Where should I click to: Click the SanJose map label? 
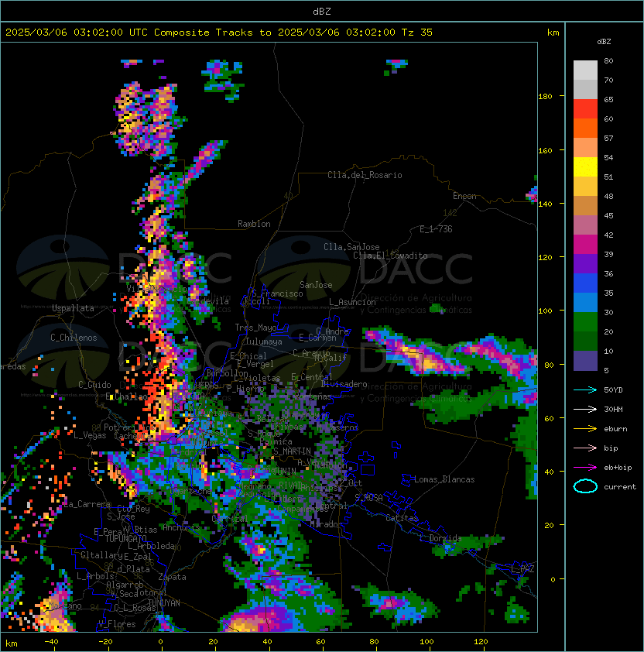pos(316,285)
